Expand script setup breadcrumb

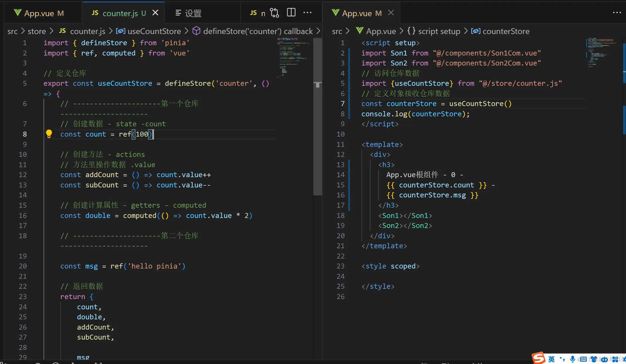(434, 31)
